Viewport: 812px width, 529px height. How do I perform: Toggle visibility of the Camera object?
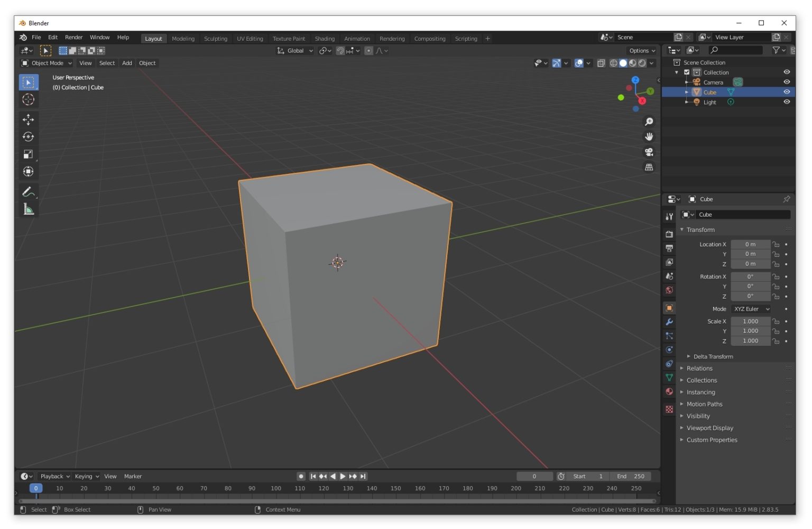click(786, 82)
